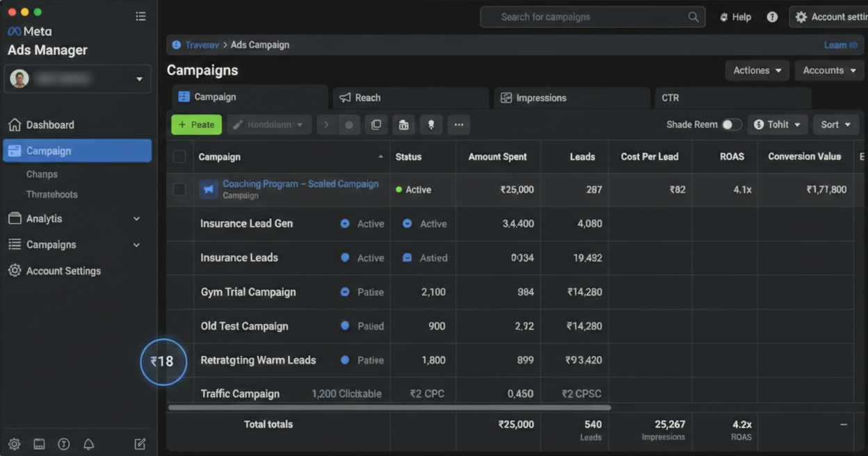
Task: Click the green Peate button
Action: click(x=197, y=124)
